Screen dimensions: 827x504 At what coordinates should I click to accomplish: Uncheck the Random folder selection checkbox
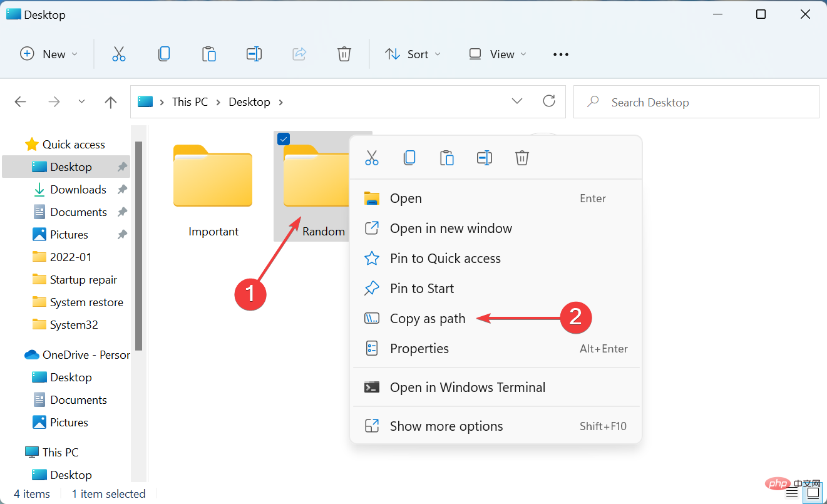(283, 140)
